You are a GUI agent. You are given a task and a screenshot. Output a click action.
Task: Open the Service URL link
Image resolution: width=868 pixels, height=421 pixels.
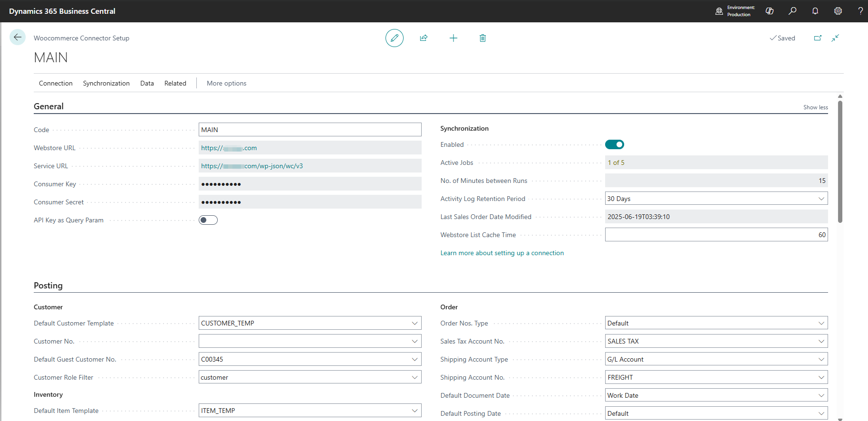pyautogui.click(x=252, y=166)
